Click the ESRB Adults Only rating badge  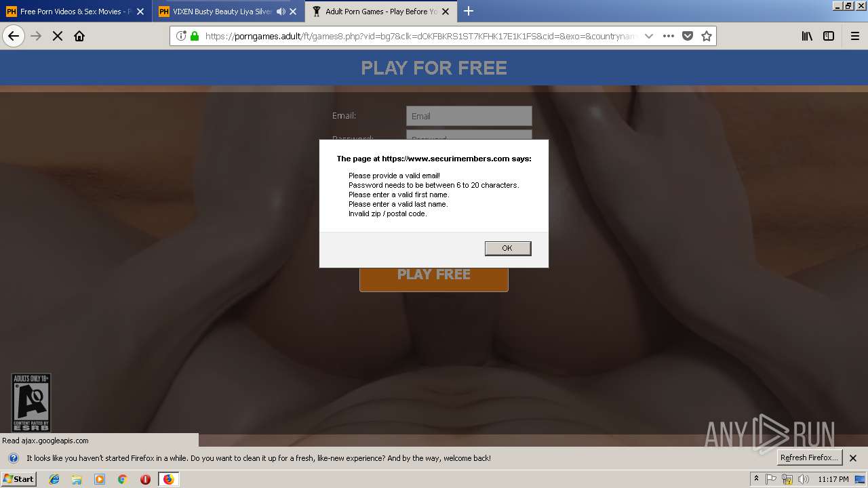31,403
